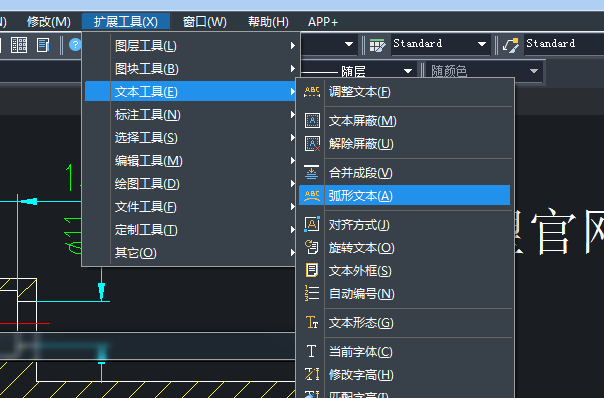Choose 修改字高(H) command
Viewport: 604px width, 398px height.
[x=404, y=374]
